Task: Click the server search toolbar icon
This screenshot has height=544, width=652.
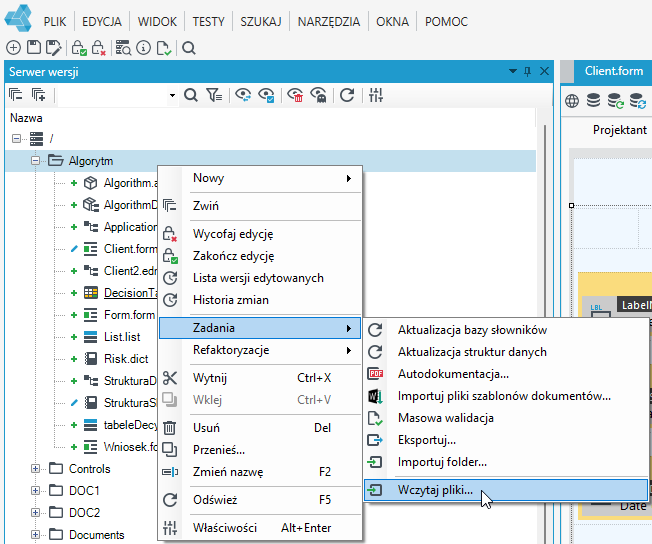Action: [x=123, y=48]
